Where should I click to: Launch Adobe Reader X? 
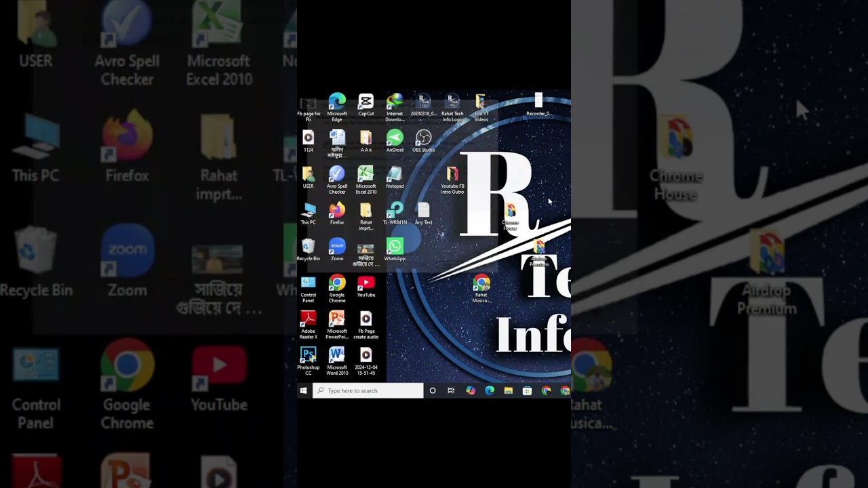(x=309, y=325)
